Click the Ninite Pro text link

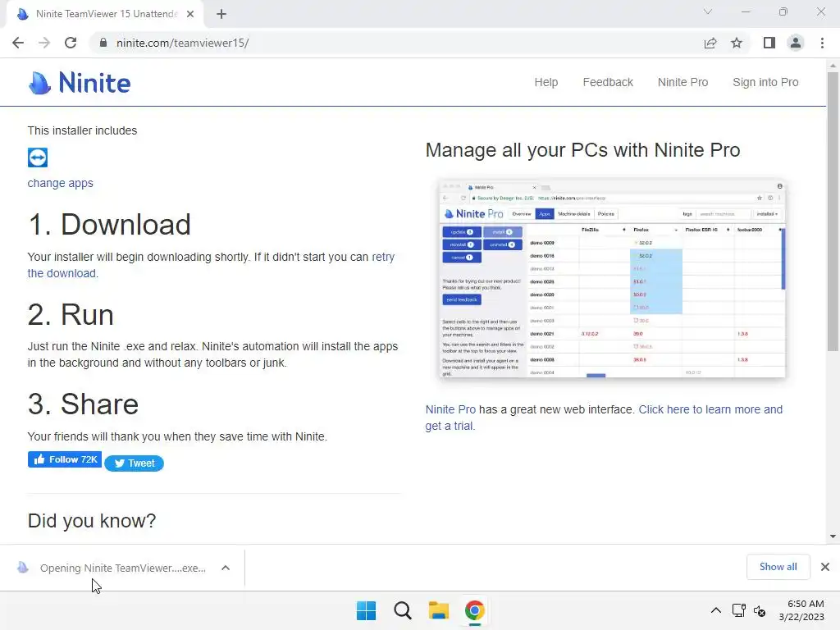pos(450,410)
